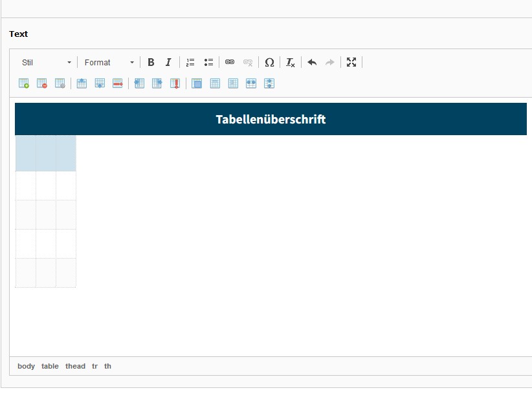The height and width of the screenshot is (399, 532).
Task: Click the insert link icon
Action: point(230,63)
